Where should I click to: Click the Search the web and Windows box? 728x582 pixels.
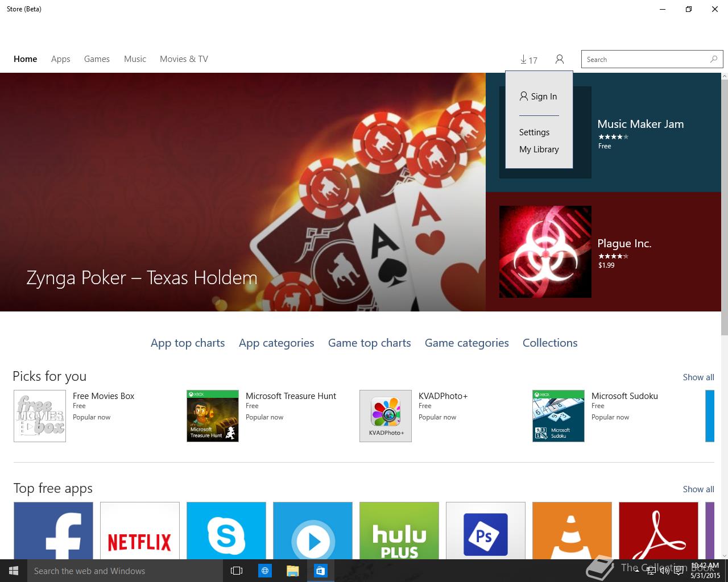(x=125, y=571)
